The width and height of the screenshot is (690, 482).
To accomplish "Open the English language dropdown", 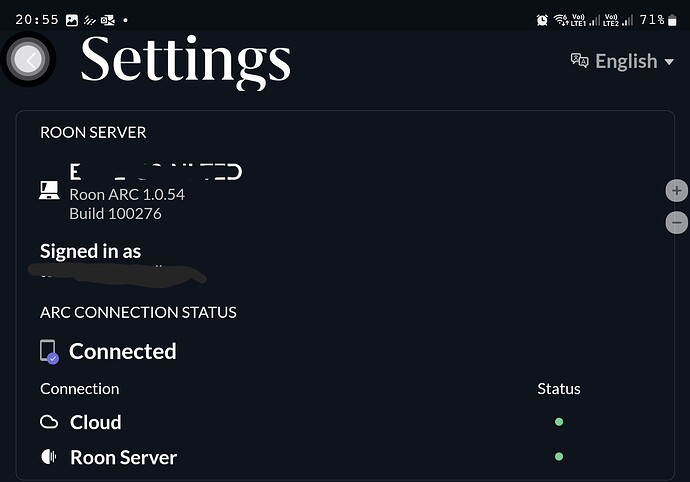I will [x=622, y=61].
